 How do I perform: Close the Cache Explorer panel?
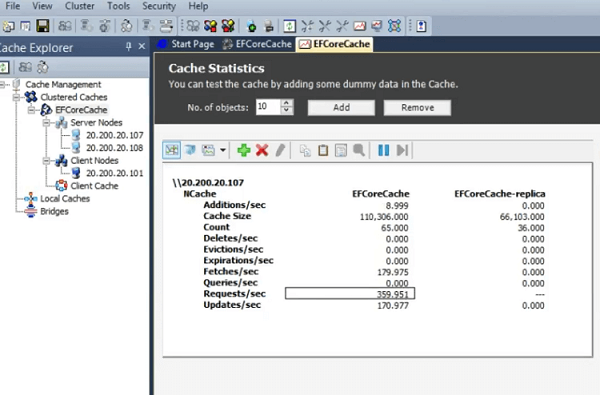coord(142,46)
